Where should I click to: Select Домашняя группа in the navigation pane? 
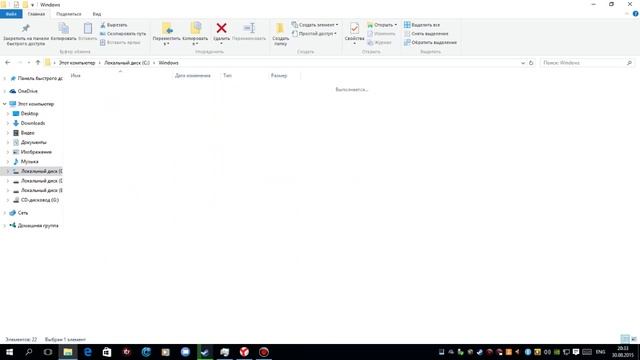(x=38, y=225)
